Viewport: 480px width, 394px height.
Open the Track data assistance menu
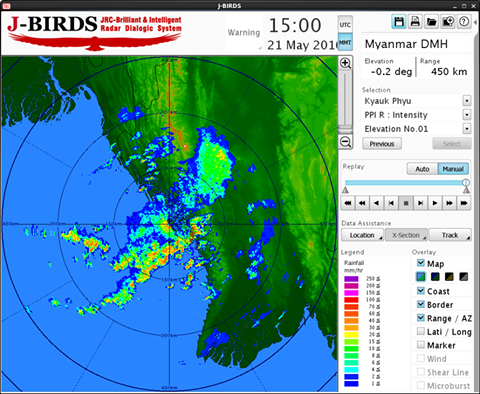pos(450,235)
